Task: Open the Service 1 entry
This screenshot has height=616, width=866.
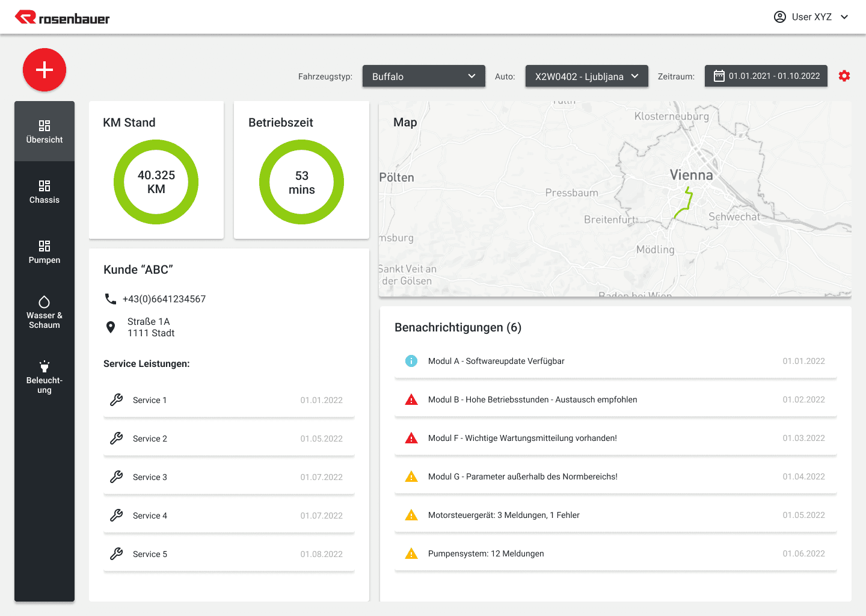Action: pos(229,400)
